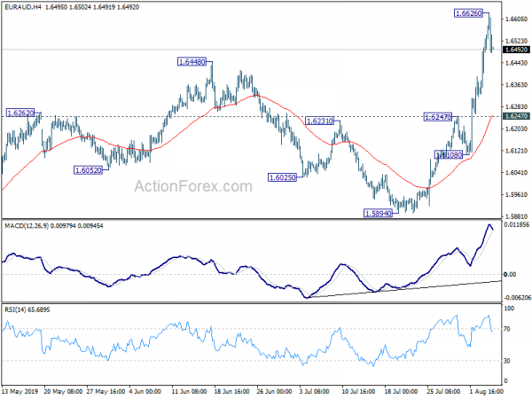532x399 pixels.
Task: Click the ActionForex.com watermark
Action: 193,186
